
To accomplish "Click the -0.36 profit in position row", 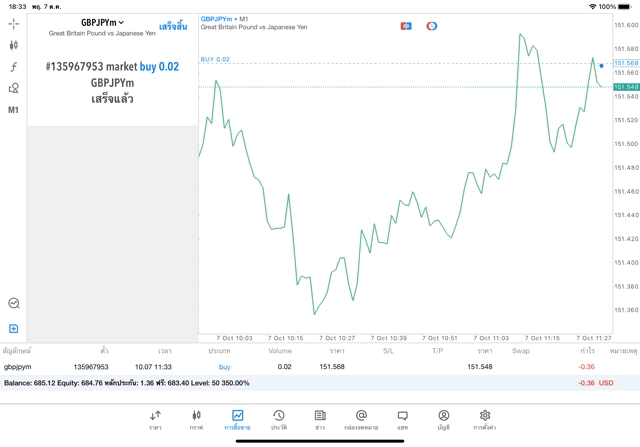I will (587, 367).
